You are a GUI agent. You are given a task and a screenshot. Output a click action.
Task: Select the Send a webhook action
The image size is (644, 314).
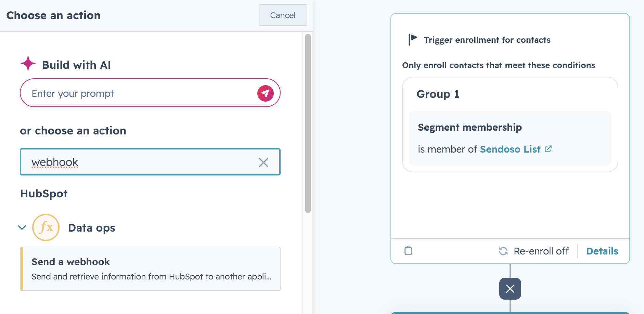[150, 269]
